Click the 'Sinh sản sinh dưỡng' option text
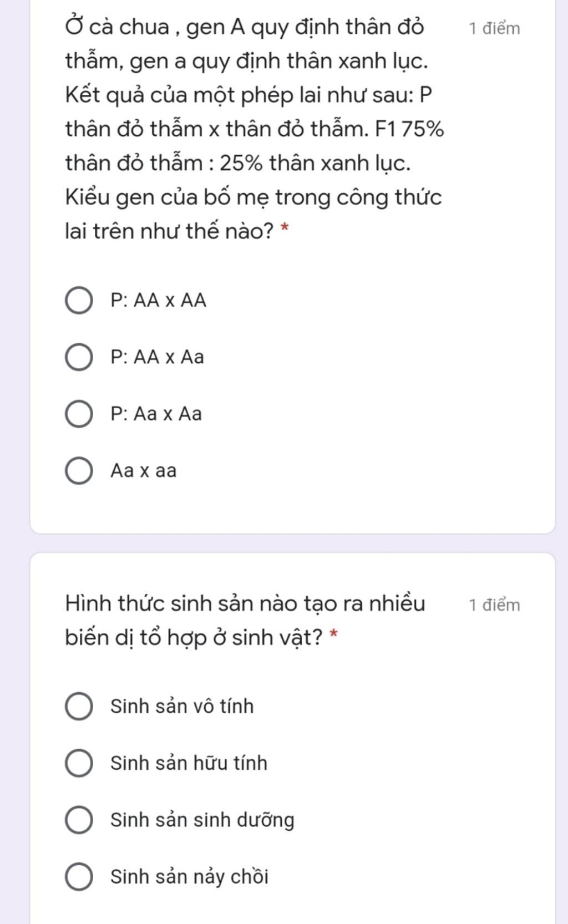This screenshot has height=924, width=568. coord(202,820)
